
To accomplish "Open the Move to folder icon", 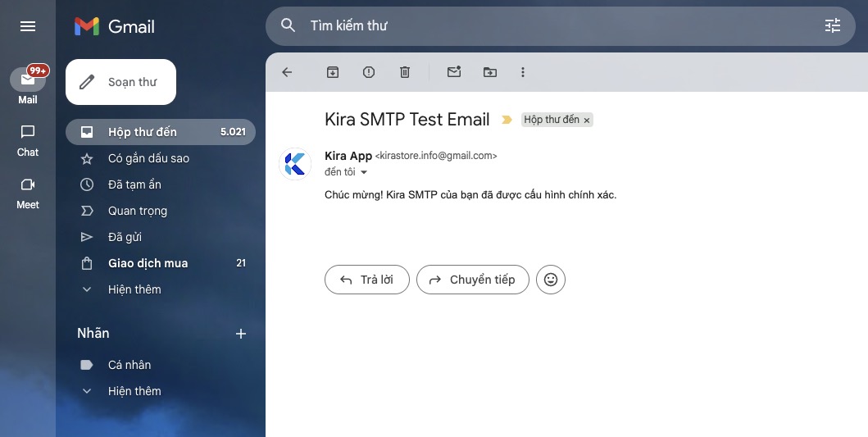I will click(x=490, y=72).
